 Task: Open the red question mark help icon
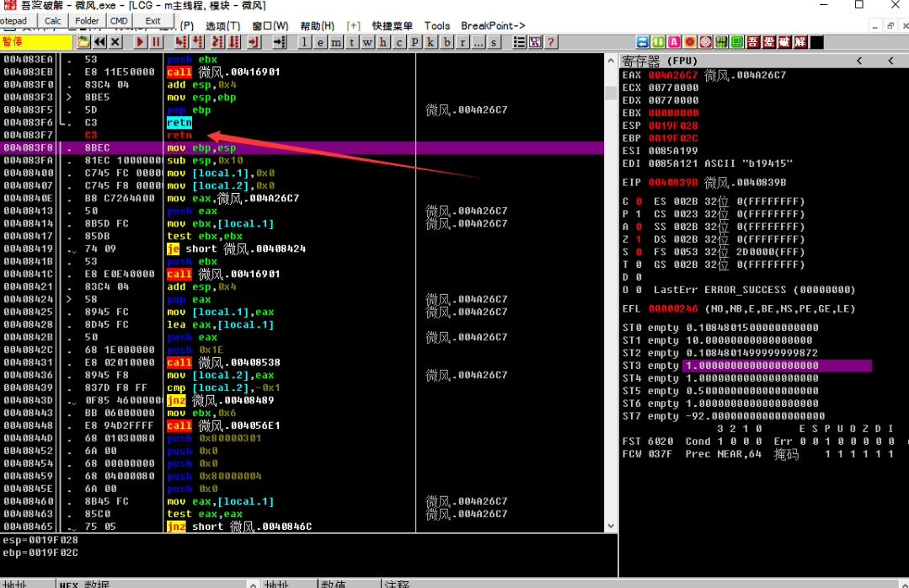coord(551,42)
